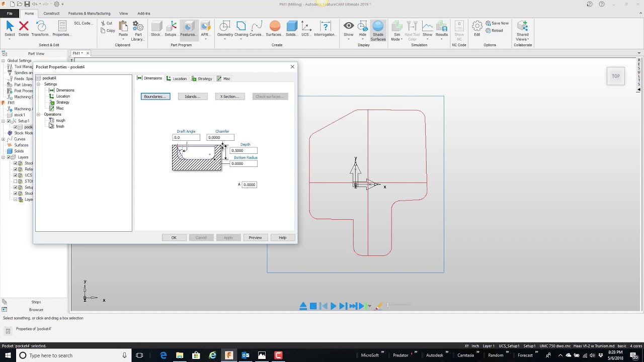Open the Chaining dropdown
The image size is (644, 362).
241,31
